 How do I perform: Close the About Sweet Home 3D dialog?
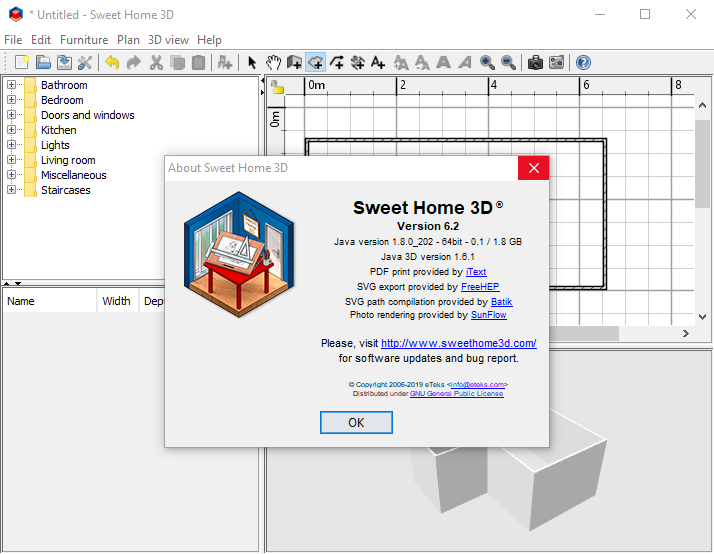(x=534, y=168)
